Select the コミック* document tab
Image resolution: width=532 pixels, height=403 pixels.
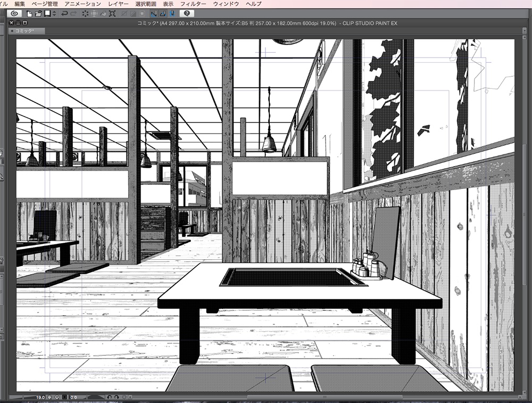(27, 31)
